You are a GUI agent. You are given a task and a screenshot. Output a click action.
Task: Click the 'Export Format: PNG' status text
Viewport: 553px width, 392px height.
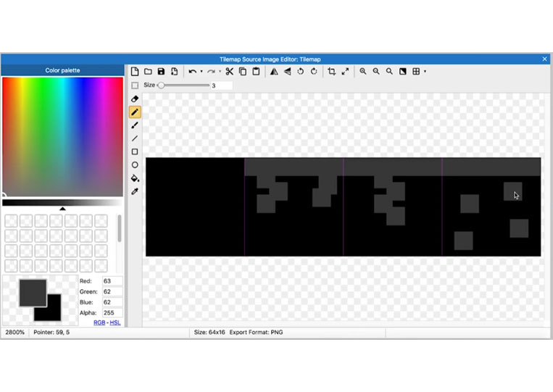[x=256, y=333]
